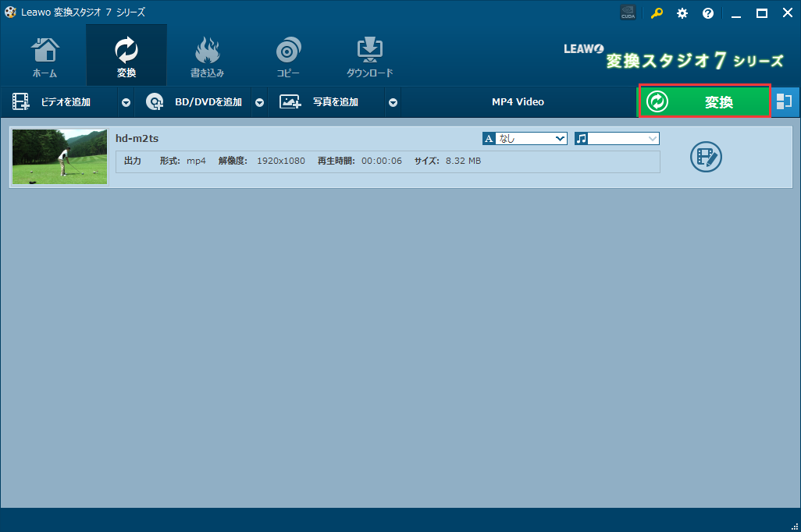Click the help question mark icon

coord(708,12)
